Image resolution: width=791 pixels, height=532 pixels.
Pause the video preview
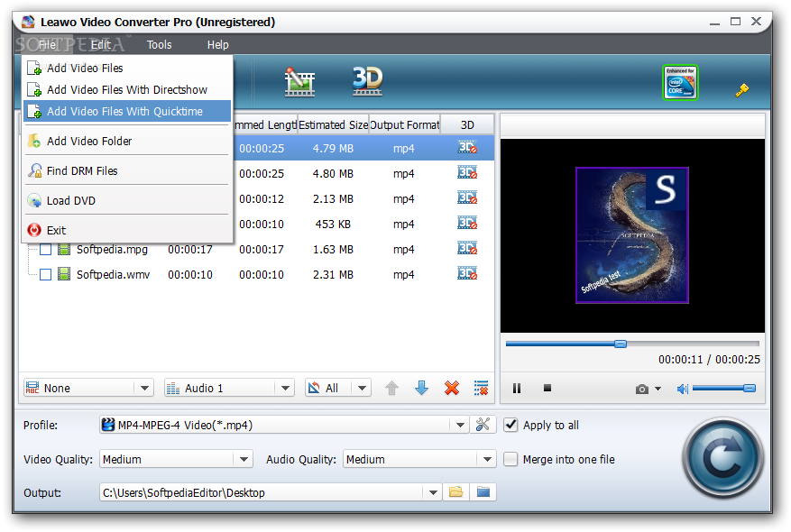coord(517,389)
